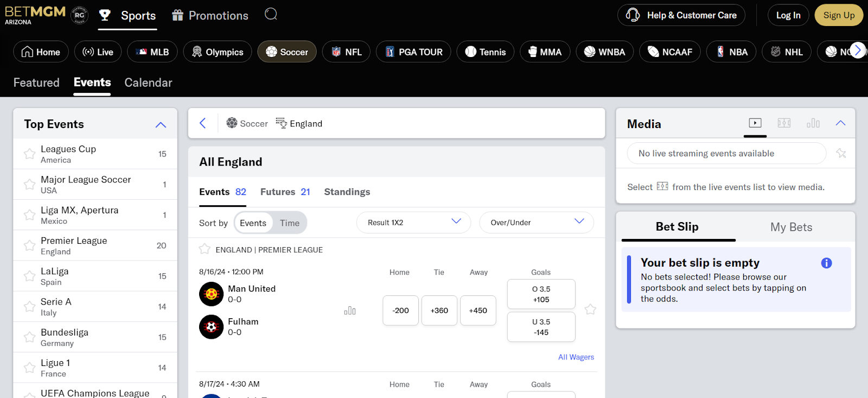868x398 pixels.
Task: Select the Events 82 tab
Action: point(222,192)
